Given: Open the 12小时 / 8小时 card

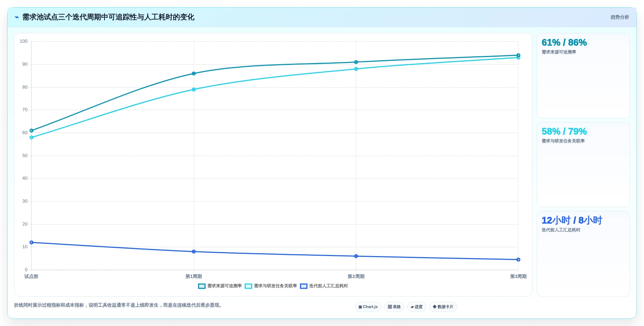Looking at the screenshot, I should click(583, 254).
